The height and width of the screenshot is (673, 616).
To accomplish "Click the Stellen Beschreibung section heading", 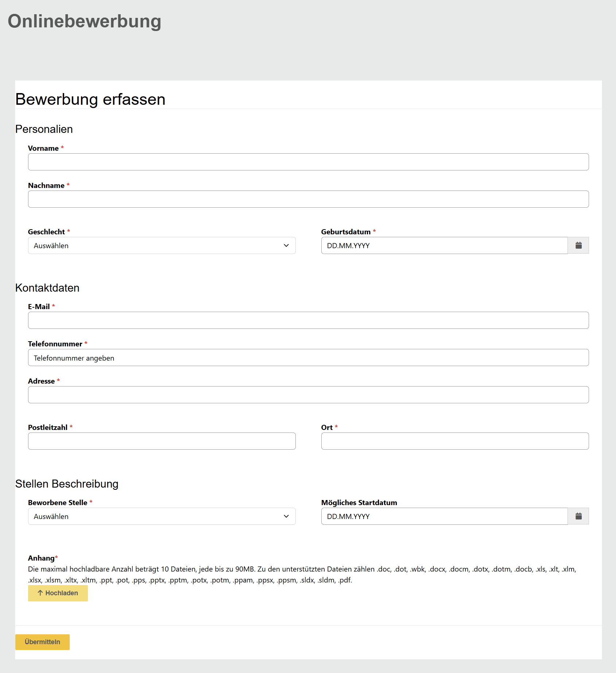I will point(67,484).
